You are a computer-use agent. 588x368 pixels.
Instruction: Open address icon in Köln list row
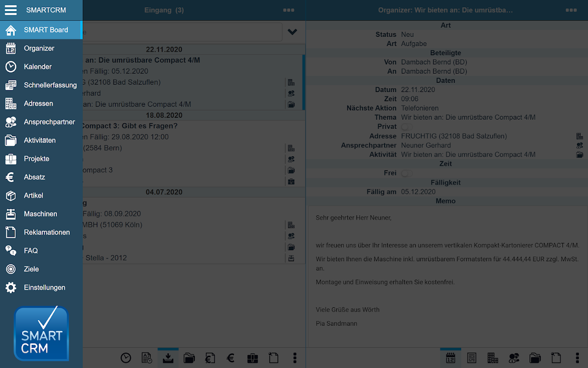coord(291,225)
